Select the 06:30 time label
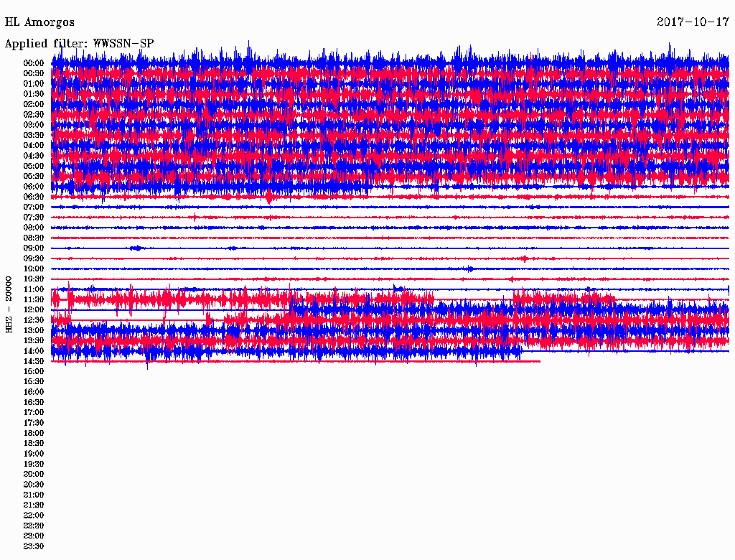735x560 pixels. [34, 197]
